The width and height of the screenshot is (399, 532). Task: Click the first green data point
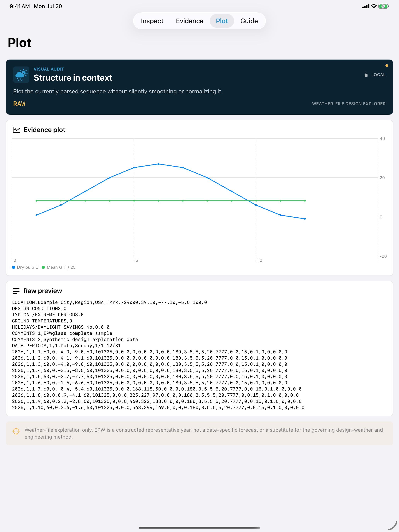37,201
